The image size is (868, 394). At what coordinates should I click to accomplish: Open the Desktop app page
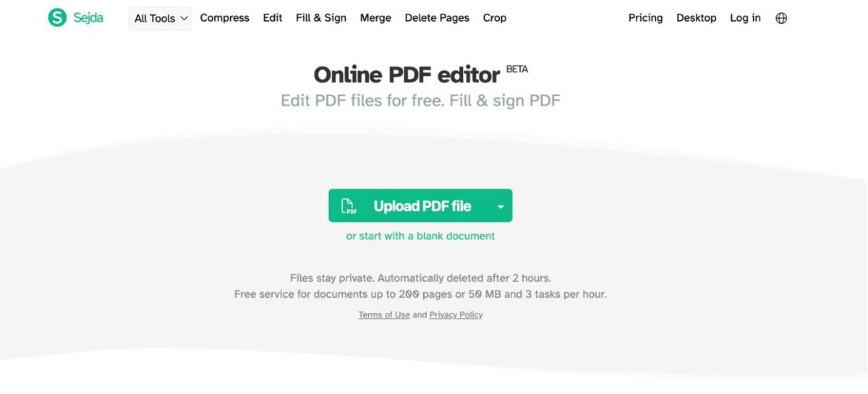point(697,18)
